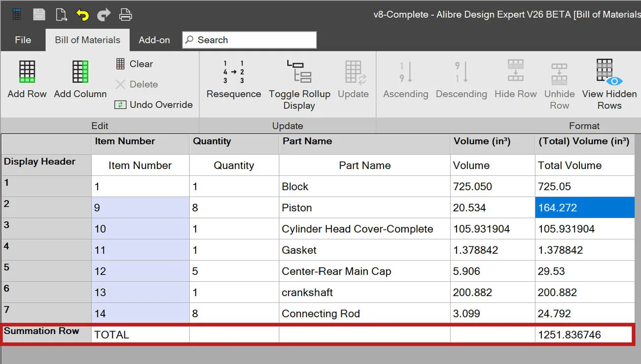Toggle View Hidden Rows
Image resolution: width=641 pixels, height=364 pixels.
click(x=609, y=85)
